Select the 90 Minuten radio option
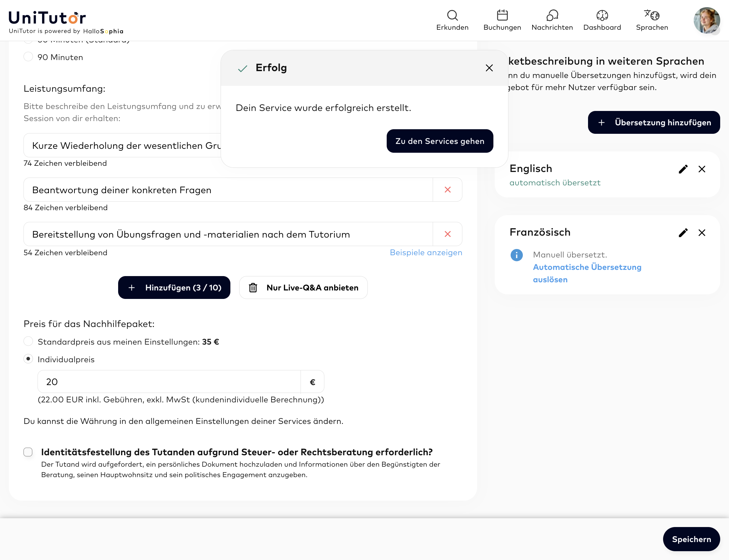The height and width of the screenshot is (560, 729). pyautogui.click(x=28, y=57)
